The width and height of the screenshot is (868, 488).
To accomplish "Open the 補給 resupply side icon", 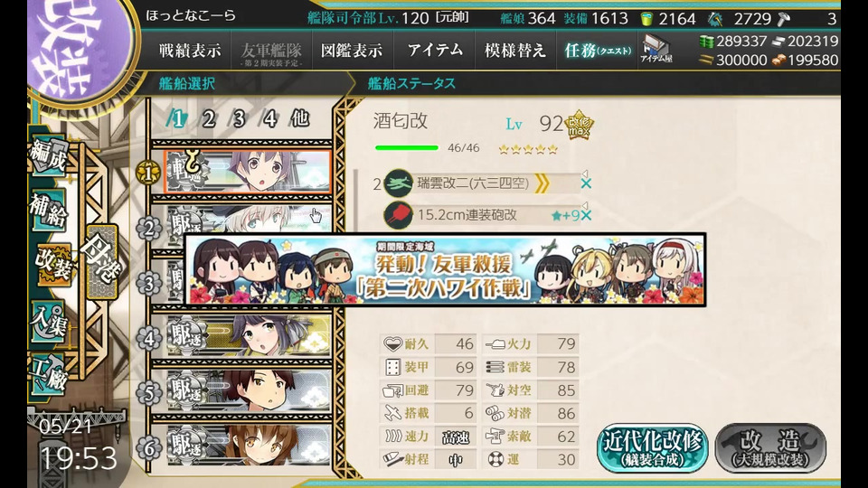I will coord(49,211).
